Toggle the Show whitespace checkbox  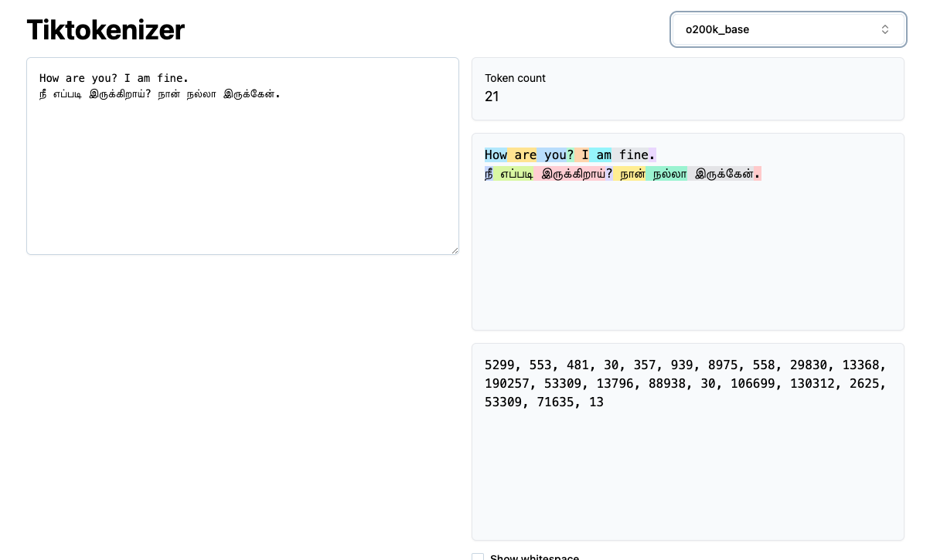pos(478,557)
